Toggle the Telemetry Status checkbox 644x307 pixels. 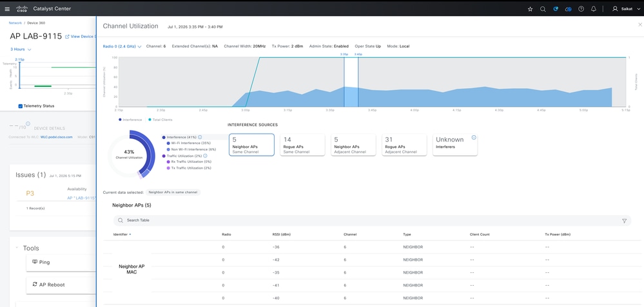pos(21,106)
